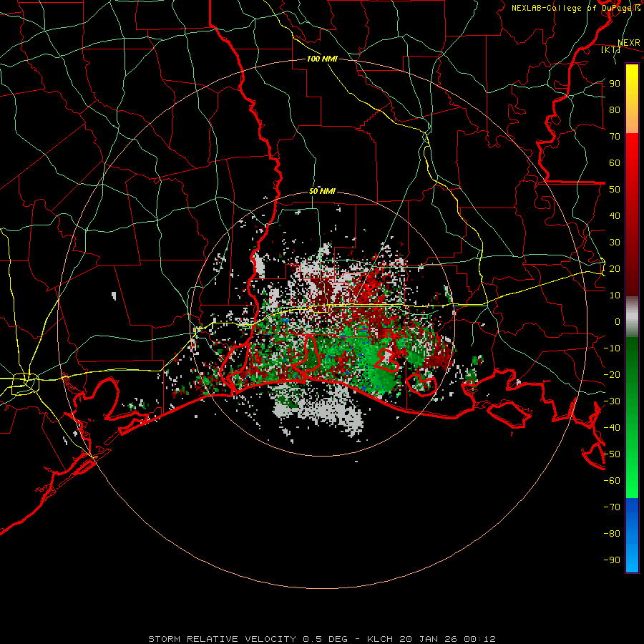Click the 80 value on velocity scale

(615, 110)
